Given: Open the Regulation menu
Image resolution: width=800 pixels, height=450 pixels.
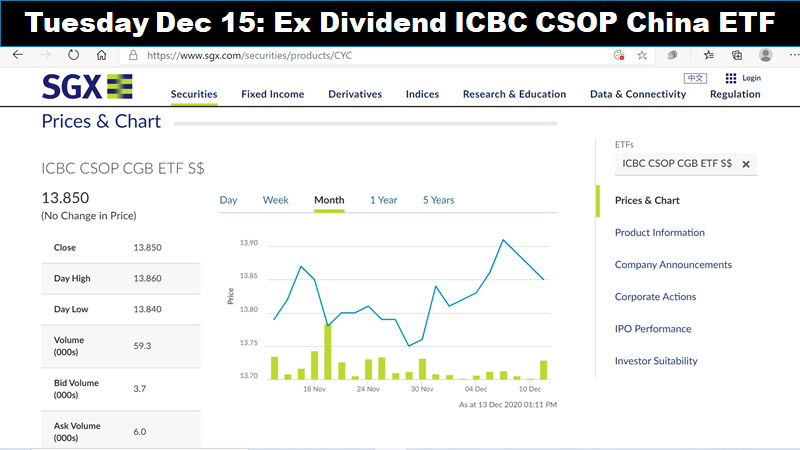Looking at the screenshot, I should tap(735, 94).
